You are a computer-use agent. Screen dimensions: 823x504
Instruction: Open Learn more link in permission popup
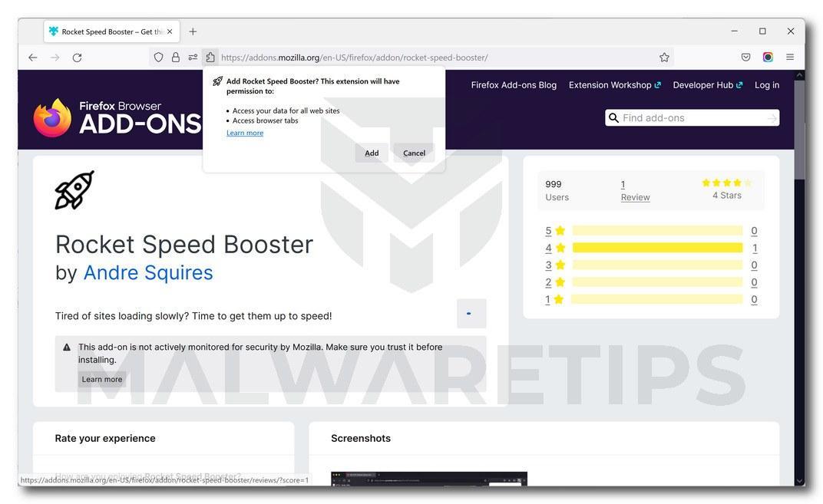[245, 133]
